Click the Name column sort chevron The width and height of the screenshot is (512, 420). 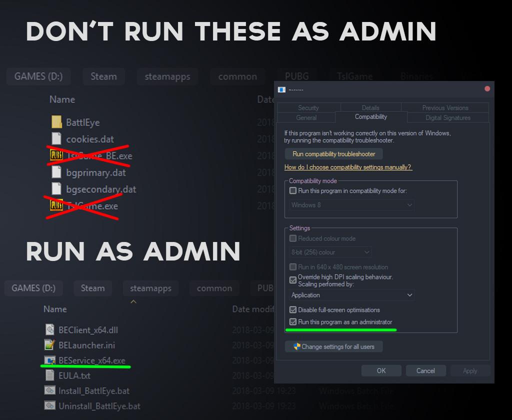click(x=133, y=301)
